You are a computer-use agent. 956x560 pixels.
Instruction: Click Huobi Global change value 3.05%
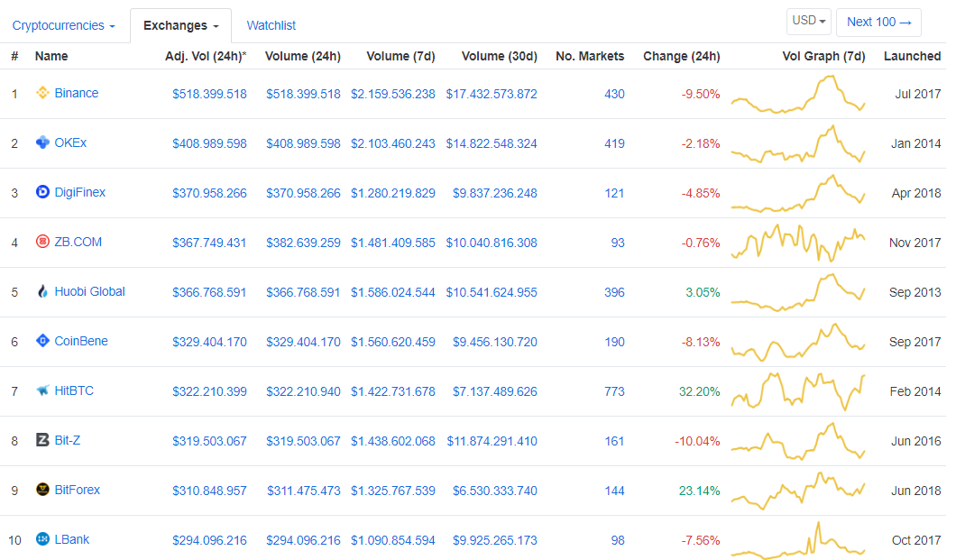pyautogui.click(x=703, y=292)
